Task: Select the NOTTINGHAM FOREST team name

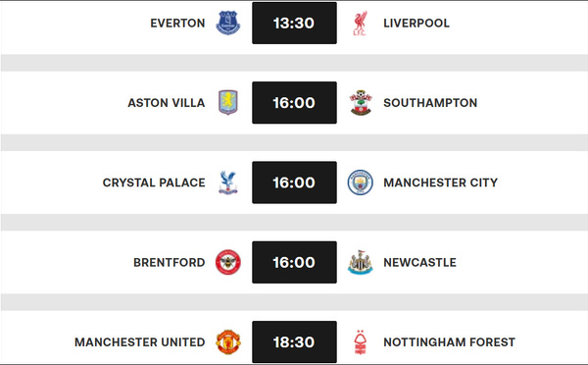Action: 449,342
